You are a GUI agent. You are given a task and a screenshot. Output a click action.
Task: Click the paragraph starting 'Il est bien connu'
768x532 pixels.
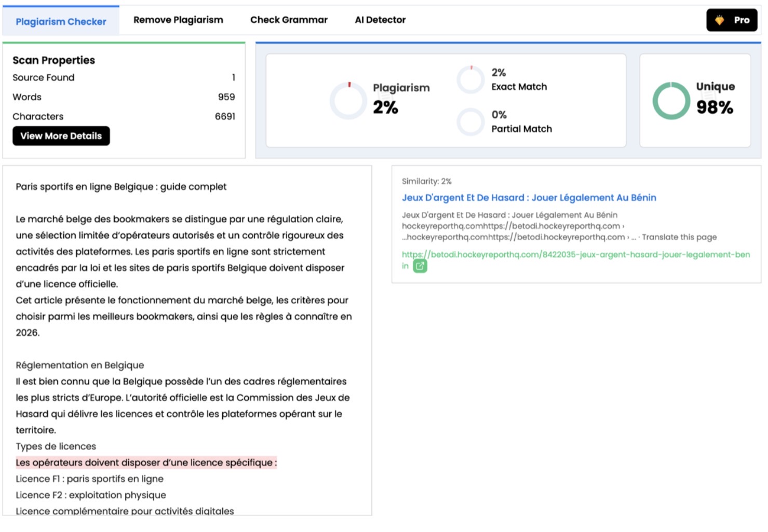(183, 406)
